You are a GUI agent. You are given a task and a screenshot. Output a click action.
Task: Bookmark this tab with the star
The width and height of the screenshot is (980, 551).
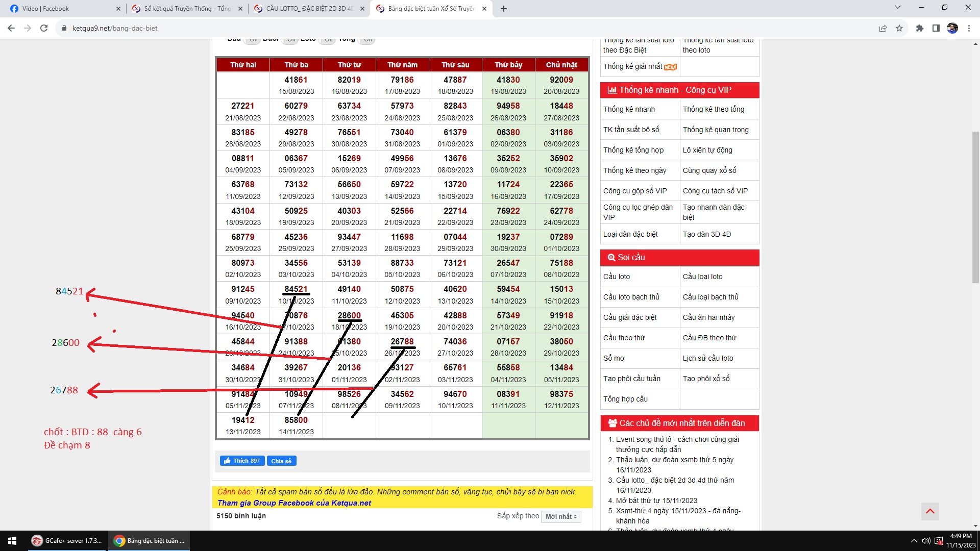(899, 28)
